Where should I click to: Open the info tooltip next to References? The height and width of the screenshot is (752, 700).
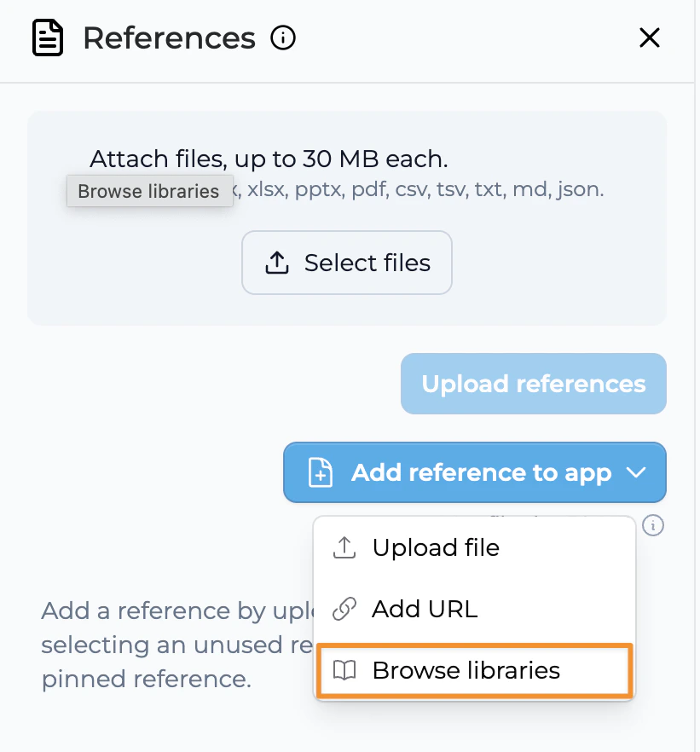pyautogui.click(x=282, y=38)
